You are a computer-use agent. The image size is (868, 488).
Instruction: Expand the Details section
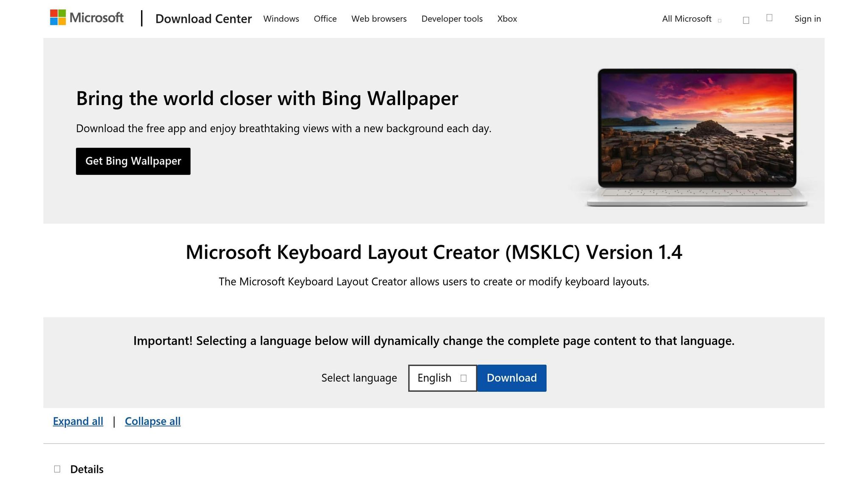[86, 469]
